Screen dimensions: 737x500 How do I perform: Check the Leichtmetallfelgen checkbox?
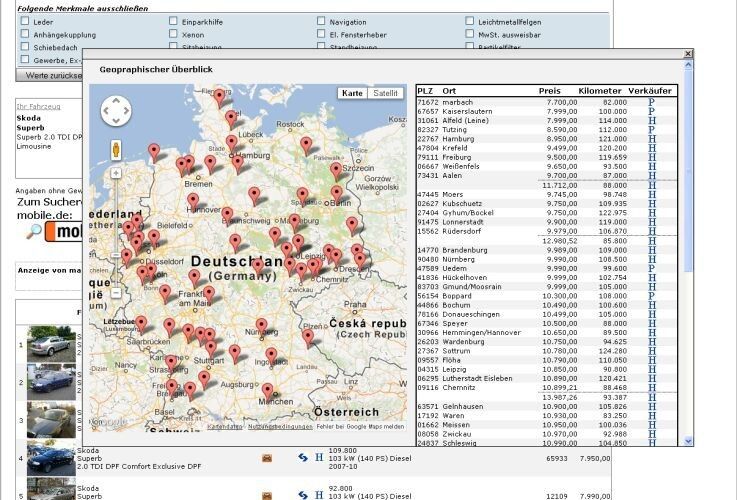470,21
